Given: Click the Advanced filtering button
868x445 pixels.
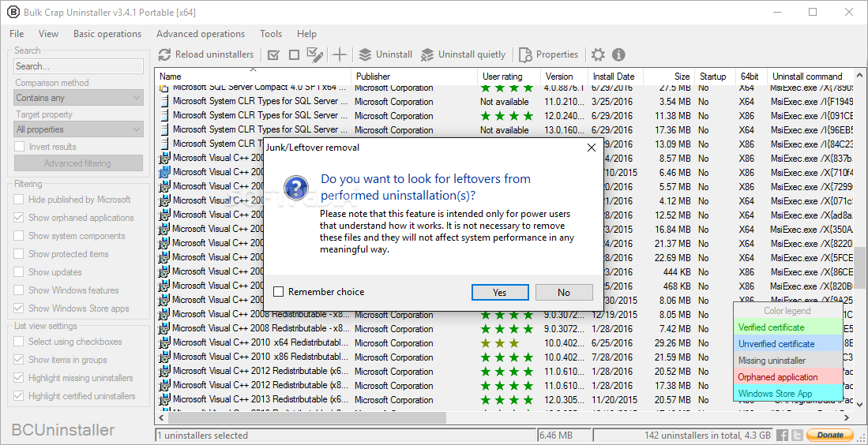Looking at the screenshot, I should [78, 163].
